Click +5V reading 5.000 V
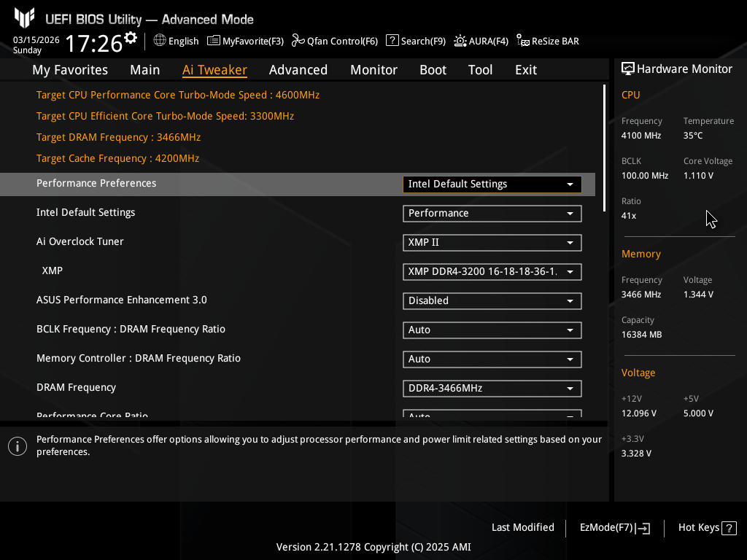The height and width of the screenshot is (560, 747). click(698, 413)
